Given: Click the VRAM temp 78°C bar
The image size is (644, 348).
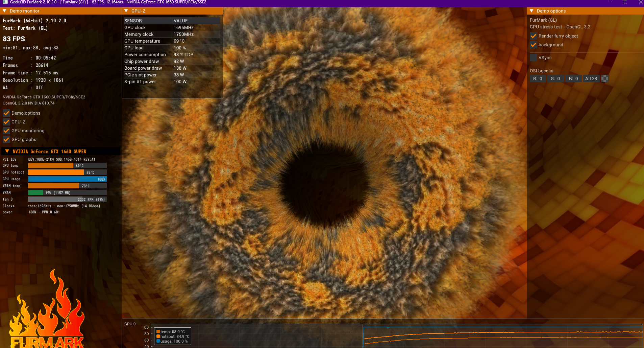Looking at the screenshot, I should pos(67,186).
